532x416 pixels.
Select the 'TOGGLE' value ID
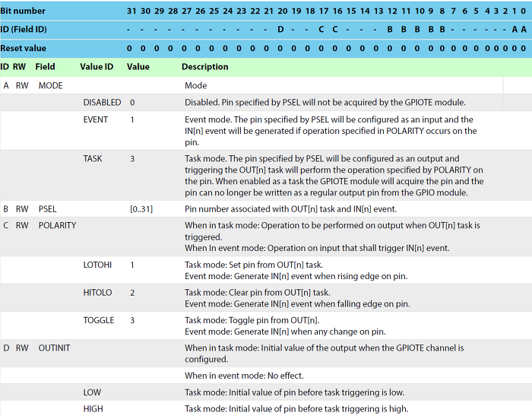(99, 320)
